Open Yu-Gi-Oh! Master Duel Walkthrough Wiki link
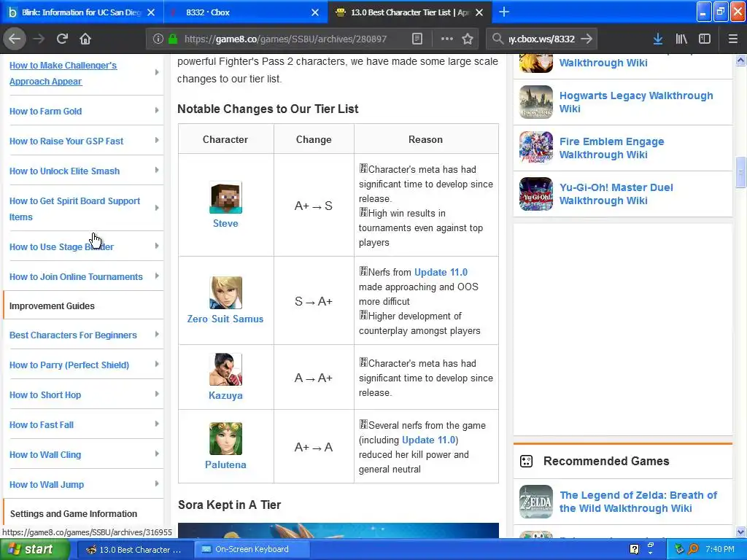 pyautogui.click(x=616, y=194)
